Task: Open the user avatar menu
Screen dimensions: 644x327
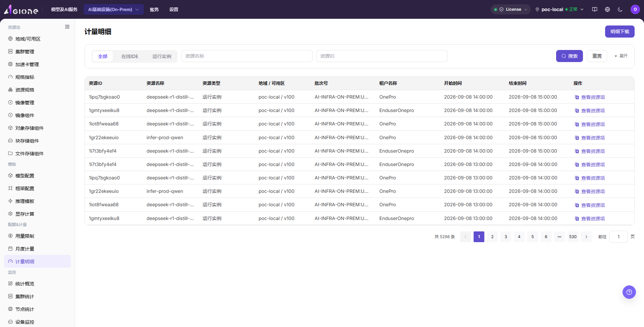Action: [x=635, y=9]
